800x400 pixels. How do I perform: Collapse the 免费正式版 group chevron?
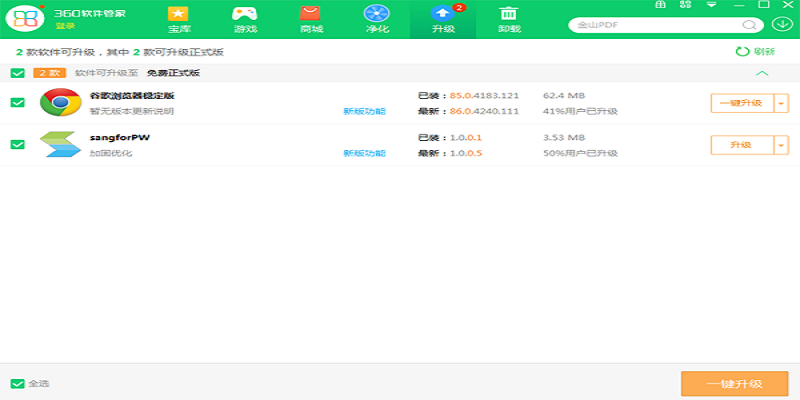coord(762,73)
